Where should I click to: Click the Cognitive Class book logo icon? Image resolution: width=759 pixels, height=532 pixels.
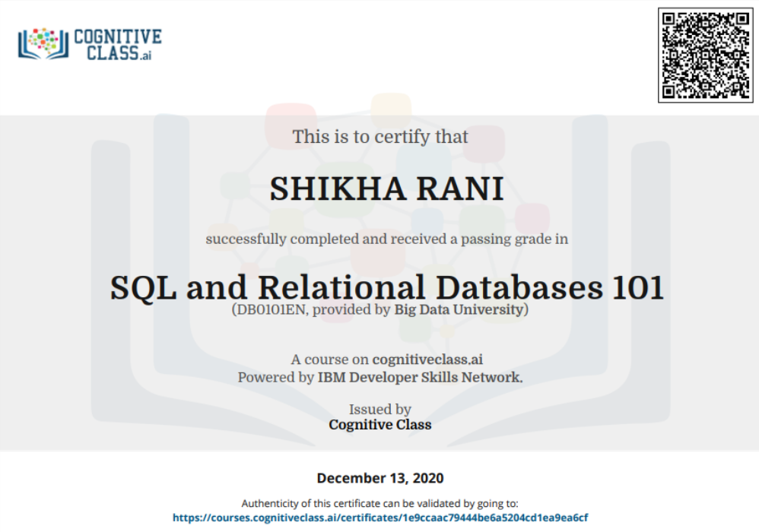[x=43, y=43]
